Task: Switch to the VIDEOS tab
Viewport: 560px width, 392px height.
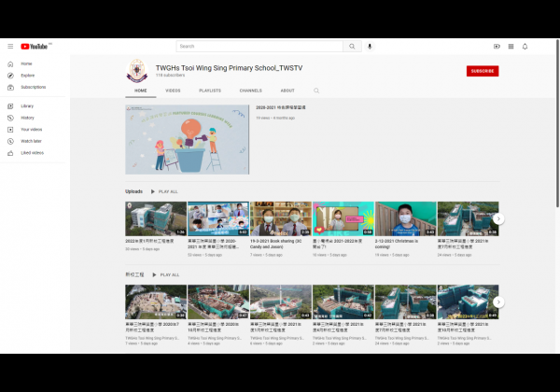Action: tap(173, 91)
